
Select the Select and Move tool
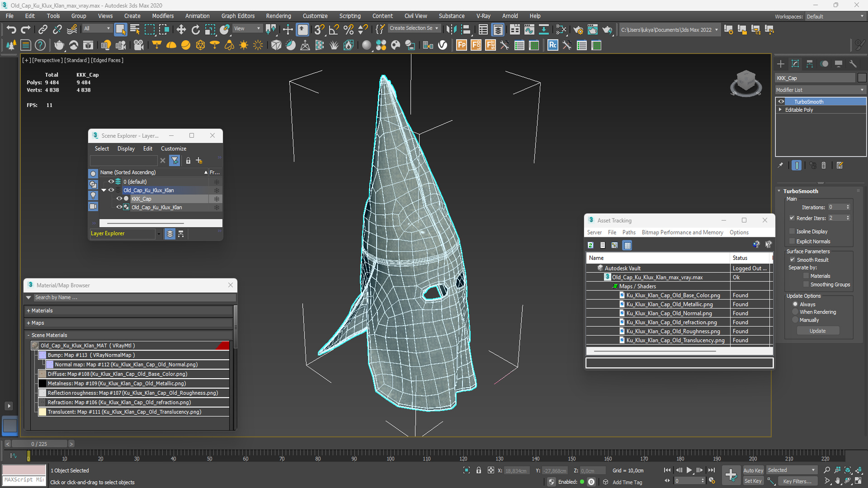(x=181, y=30)
